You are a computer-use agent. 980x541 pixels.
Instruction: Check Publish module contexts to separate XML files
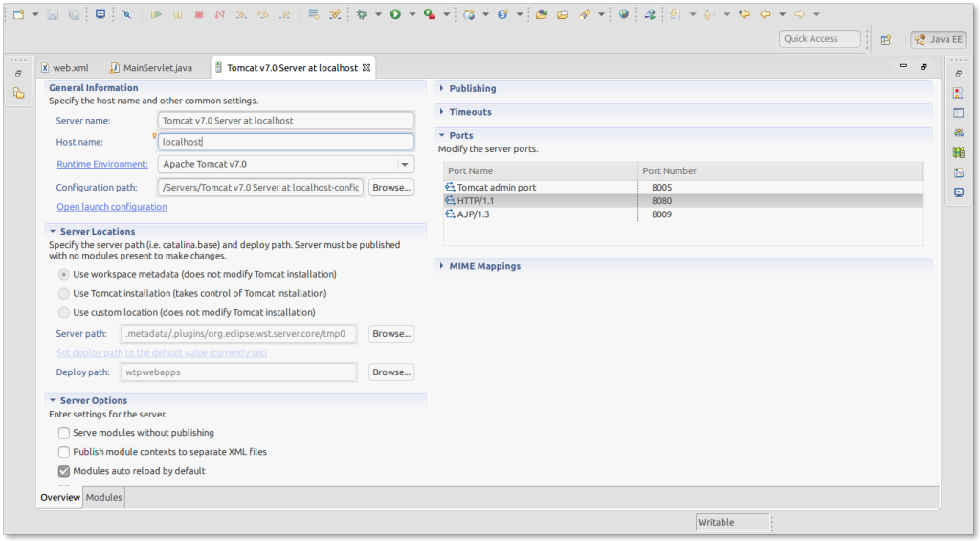(x=64, y=452)
